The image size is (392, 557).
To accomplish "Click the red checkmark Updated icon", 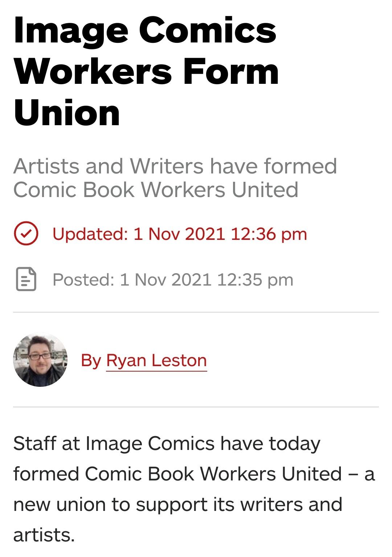I will pyautogui.click(x=26, y=234).
